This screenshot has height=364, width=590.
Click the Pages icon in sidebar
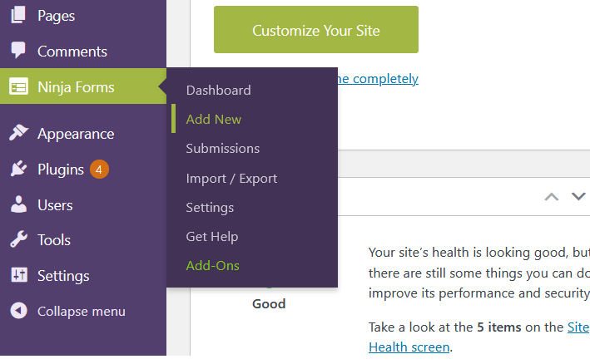(18, 15)
